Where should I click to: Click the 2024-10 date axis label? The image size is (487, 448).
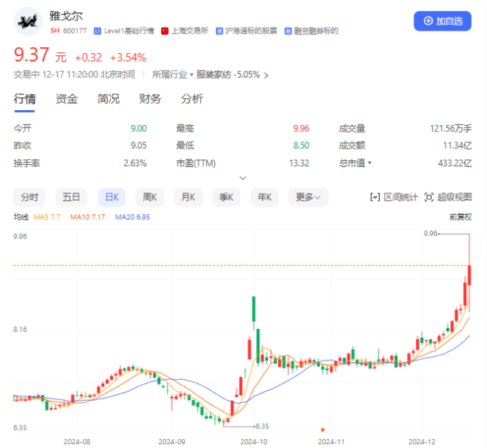[254, 441]
